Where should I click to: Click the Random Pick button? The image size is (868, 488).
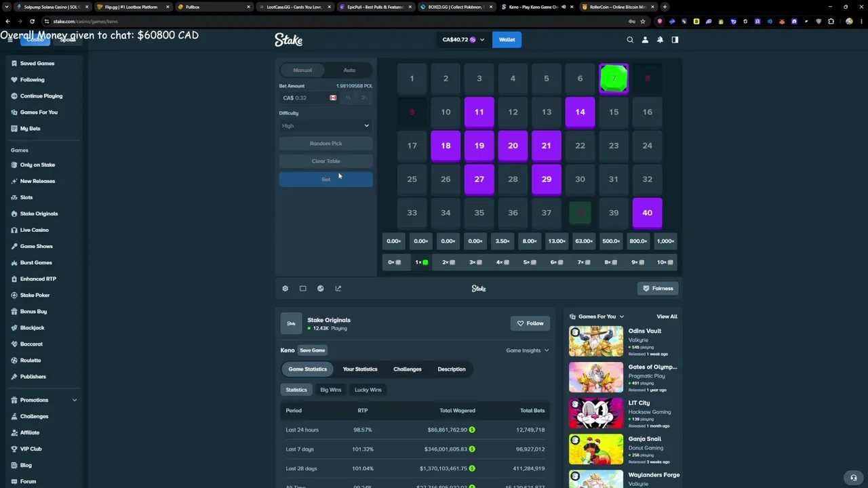point(325,144)
